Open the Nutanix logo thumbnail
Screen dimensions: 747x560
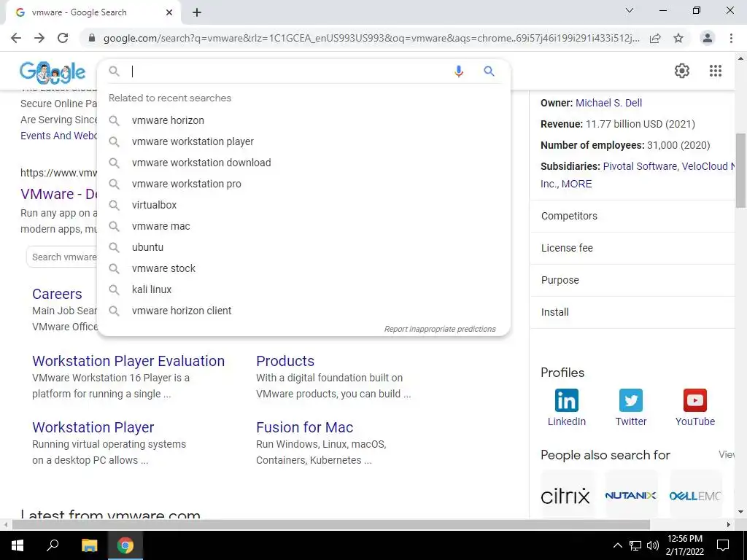pos(630,495)
